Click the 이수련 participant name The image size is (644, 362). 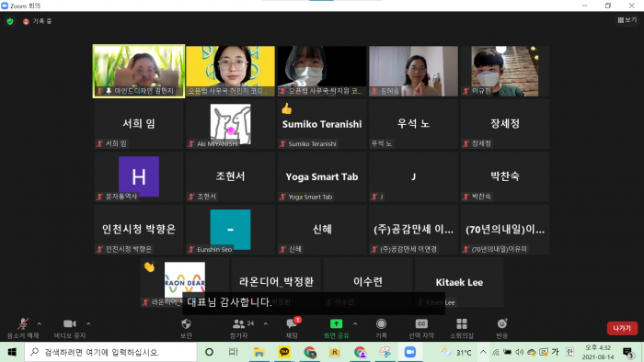[368, 281]
